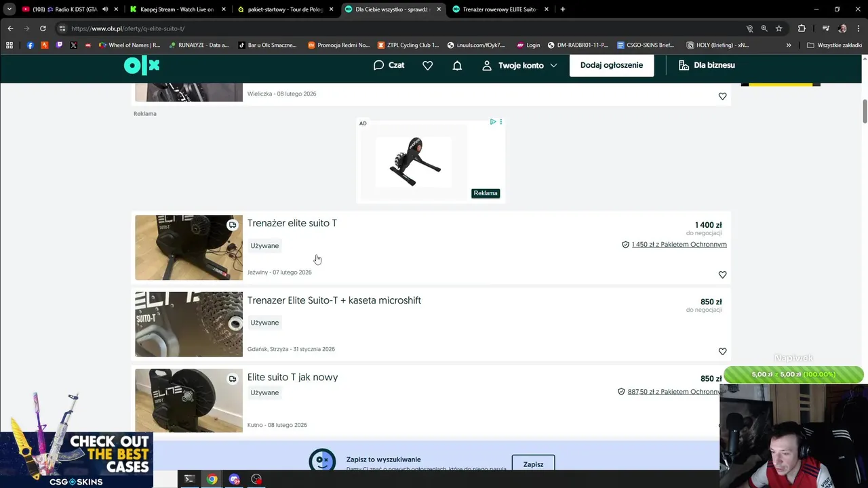Image resolution: width=868 pixels, height=488 pixels.
Task: Open the tab search dropdown arrow
Action: (x=9, y=9)
